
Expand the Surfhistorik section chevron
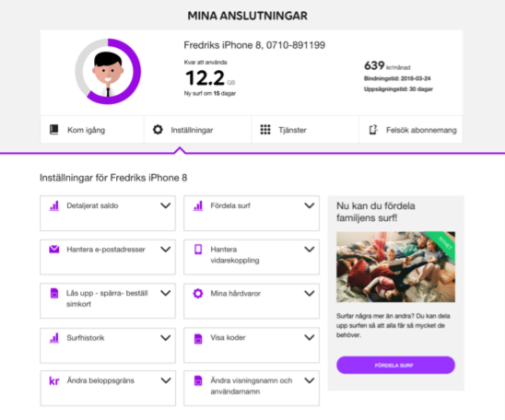166,338
